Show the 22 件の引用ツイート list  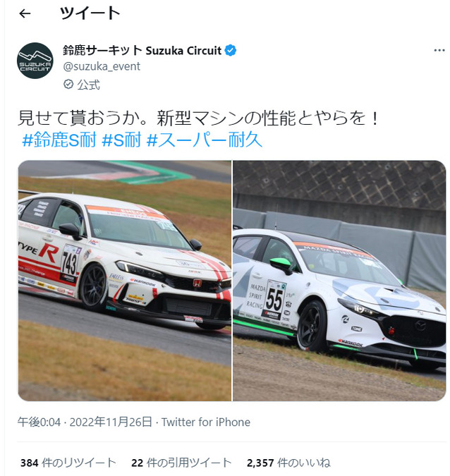click(x=181, y=463)
